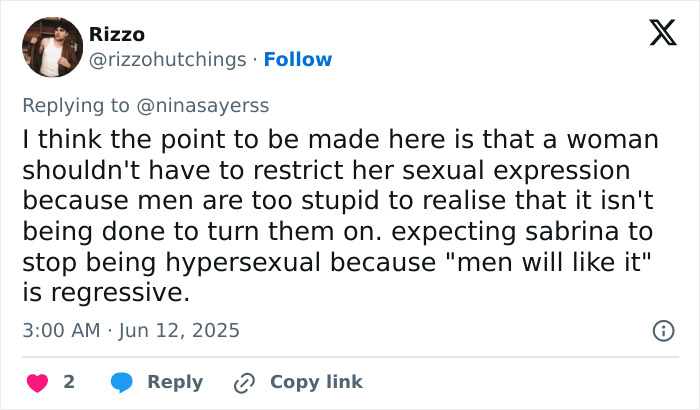
Task: Open the @rizzohutchings handle link
Action: click(167, 59)
